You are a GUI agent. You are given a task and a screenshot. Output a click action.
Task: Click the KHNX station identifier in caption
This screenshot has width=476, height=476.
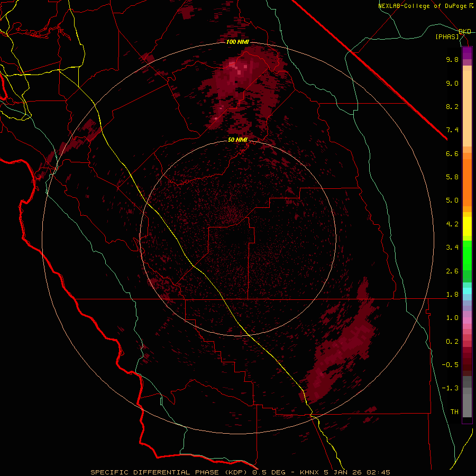click(309, 472)
